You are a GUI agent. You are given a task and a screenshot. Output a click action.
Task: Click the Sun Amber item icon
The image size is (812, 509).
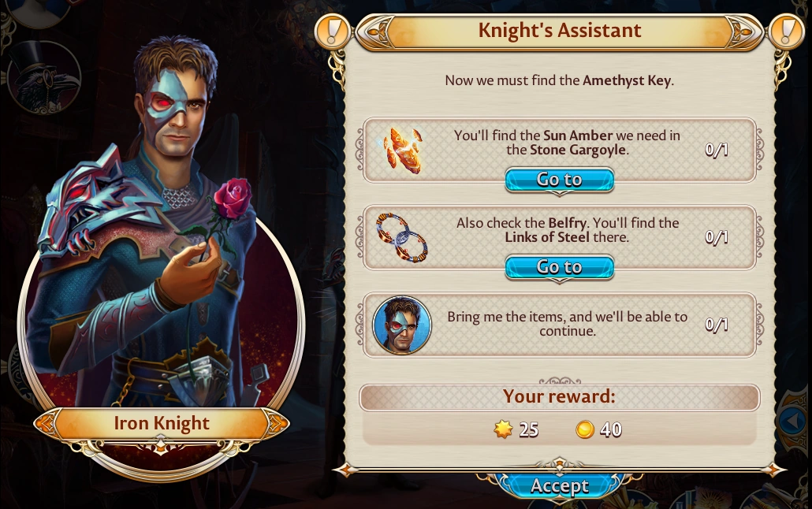pos(403,150)
